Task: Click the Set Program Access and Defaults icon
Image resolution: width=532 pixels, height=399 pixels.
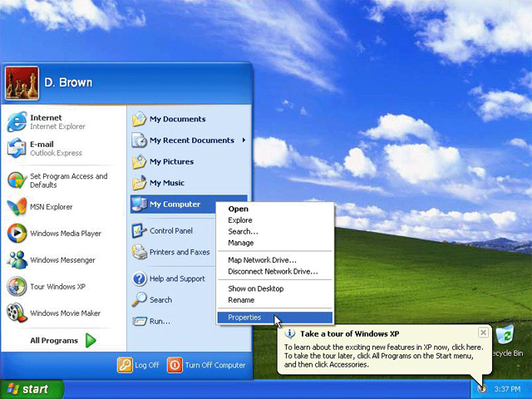Action: [x=17, y=180]
